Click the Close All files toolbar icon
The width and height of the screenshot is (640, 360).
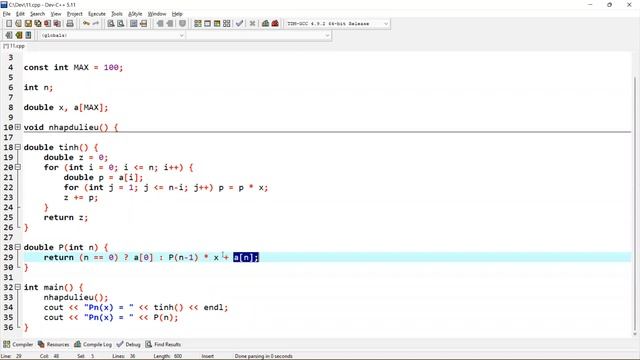coord(57,24)
